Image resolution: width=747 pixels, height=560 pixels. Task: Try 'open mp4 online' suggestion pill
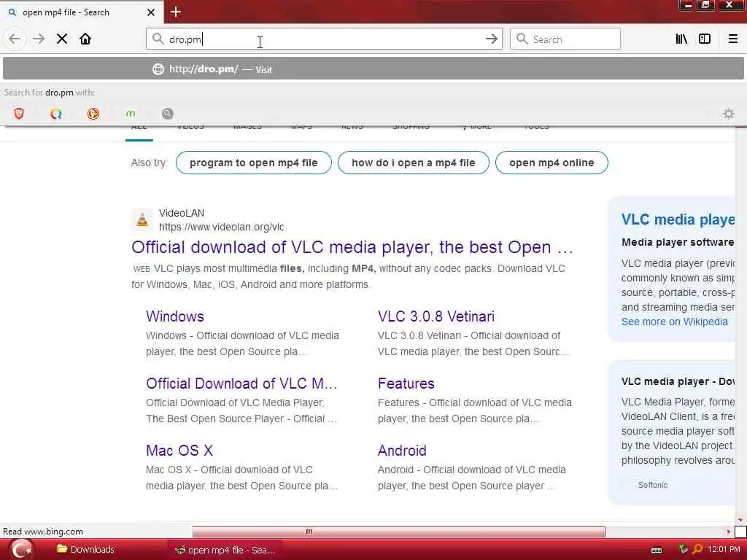tap(551, 163)
